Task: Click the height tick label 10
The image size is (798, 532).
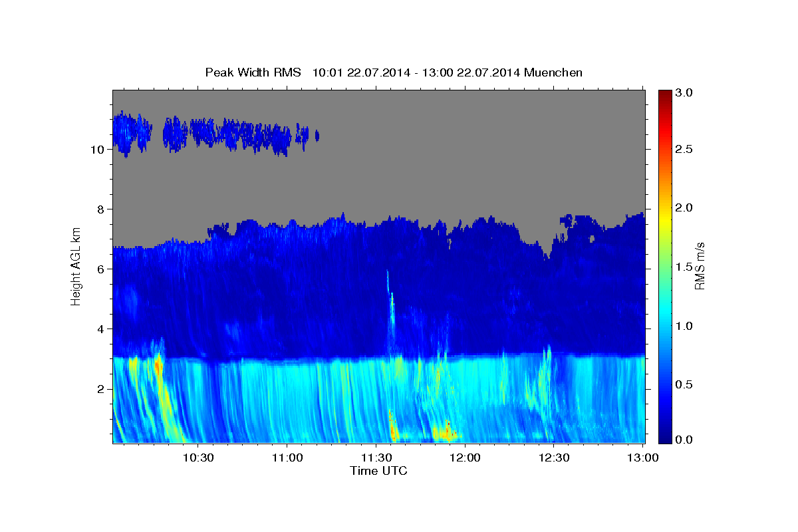Action: [98, 150]
